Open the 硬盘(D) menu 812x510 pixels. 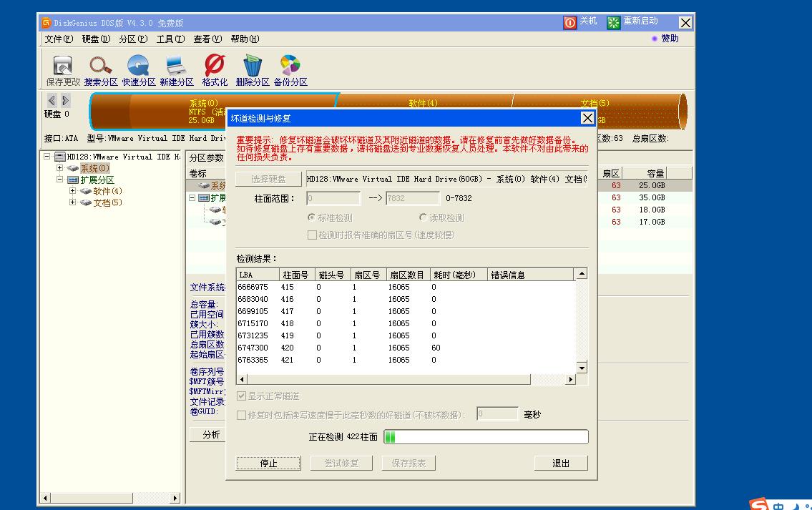96,39
